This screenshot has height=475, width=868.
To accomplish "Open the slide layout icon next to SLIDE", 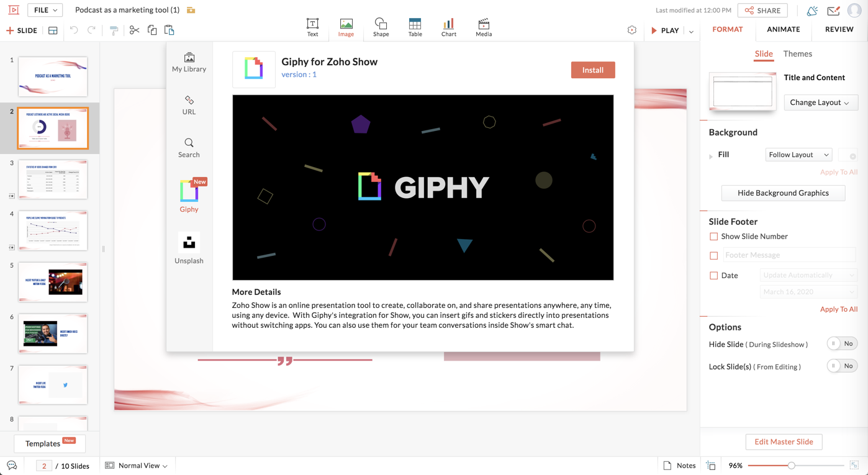I will 53,30.
